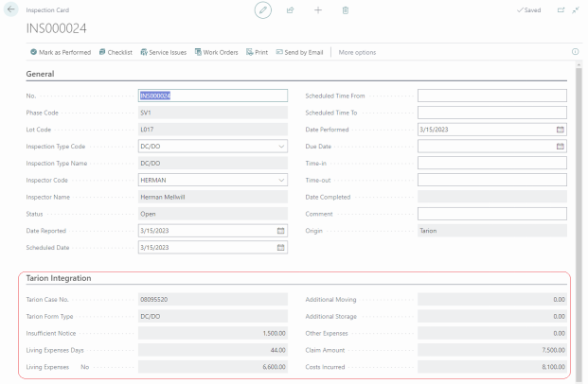This screenshot has width=588, height=384.
Task: Click the Time-in field
Action: pos(492,163)
